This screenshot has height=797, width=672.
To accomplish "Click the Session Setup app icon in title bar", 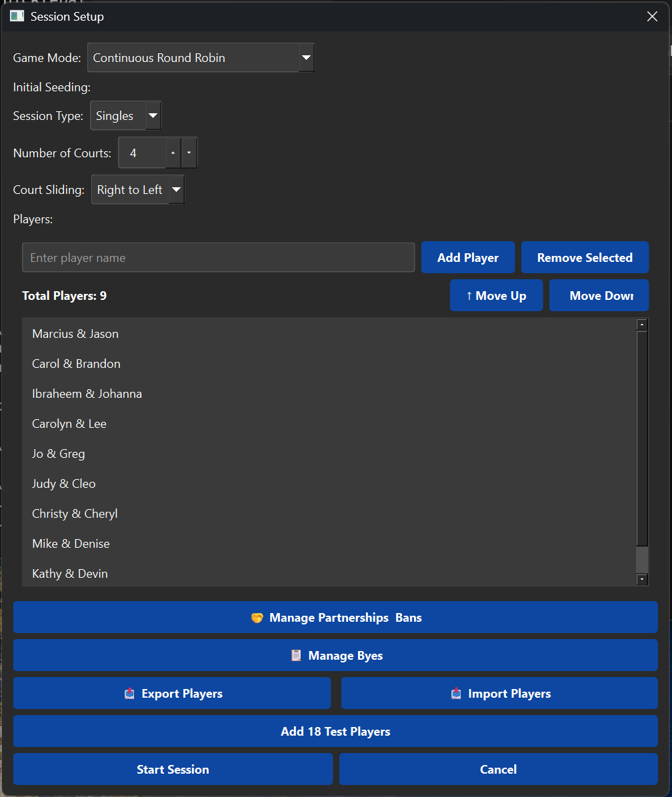I will [x=17, y=15].
